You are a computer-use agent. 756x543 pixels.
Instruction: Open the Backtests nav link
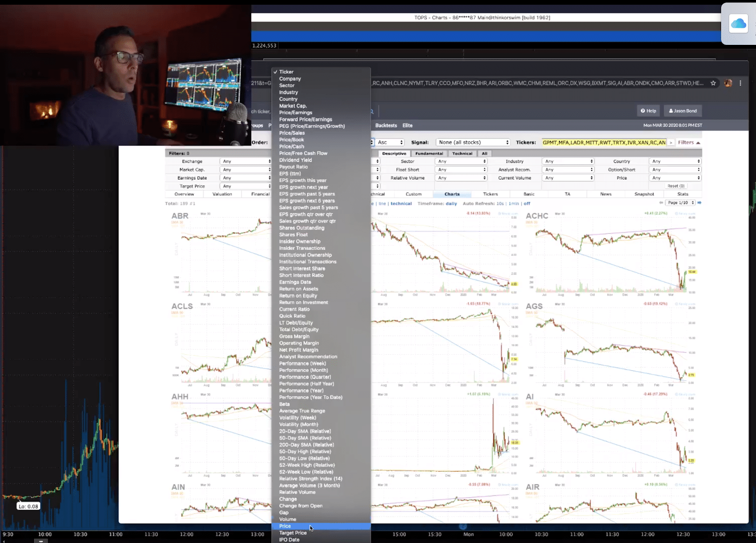pos(386,126)
